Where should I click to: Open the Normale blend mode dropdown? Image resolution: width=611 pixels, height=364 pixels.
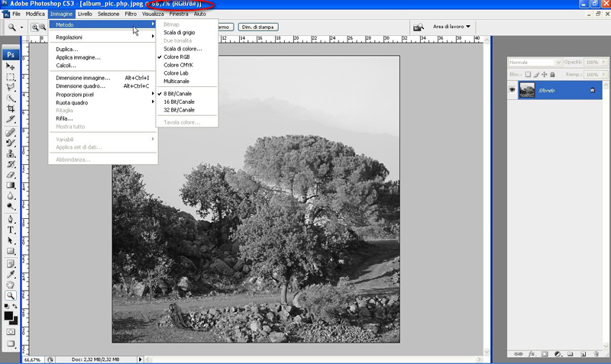[535, 62]
